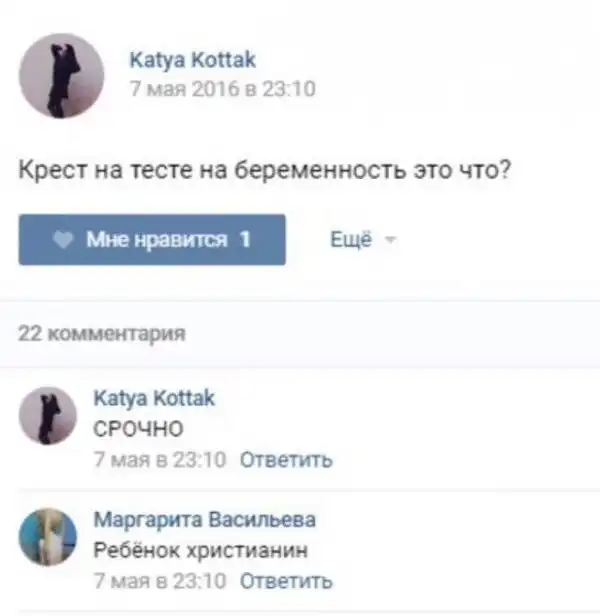This screenshot has height=616, width=600.
Task: Click the like count number 1
Action: [x=244, y=240]
